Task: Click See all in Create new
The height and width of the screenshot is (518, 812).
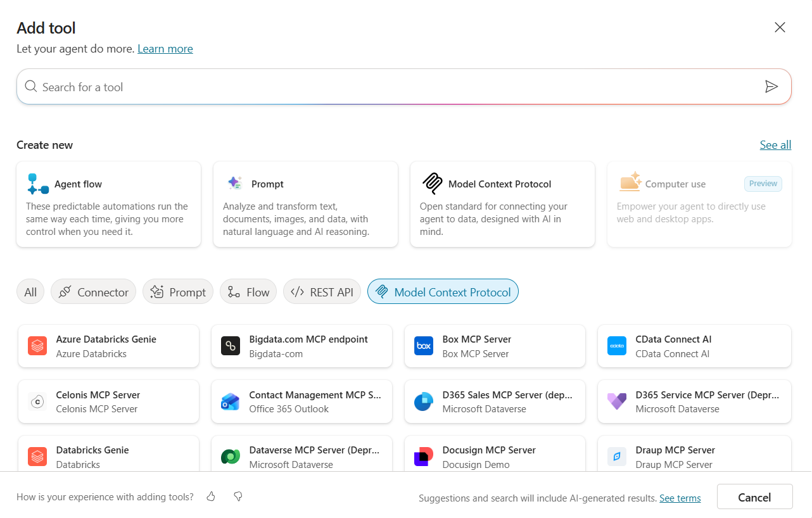Action: tap(775, 145)
